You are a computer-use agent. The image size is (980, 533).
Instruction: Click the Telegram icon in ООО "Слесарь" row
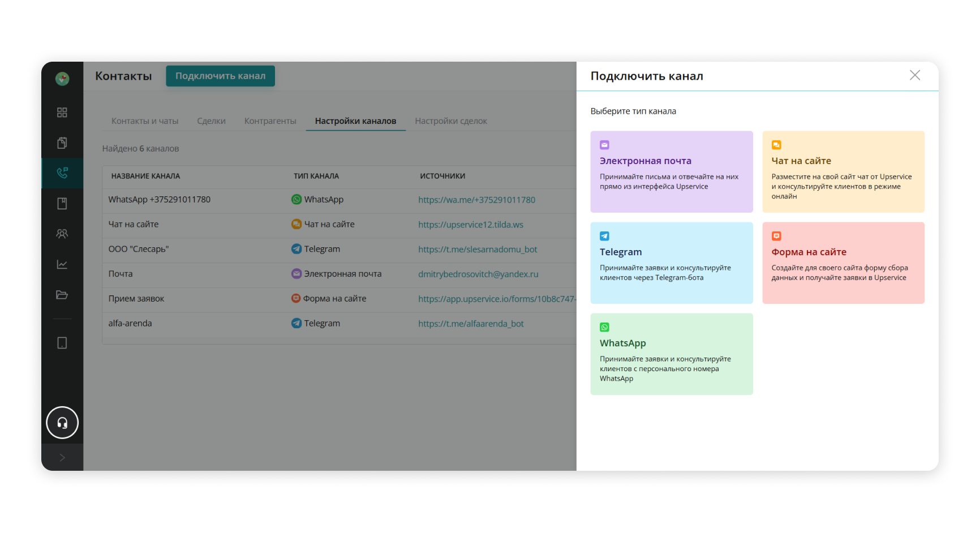point(296,248)
